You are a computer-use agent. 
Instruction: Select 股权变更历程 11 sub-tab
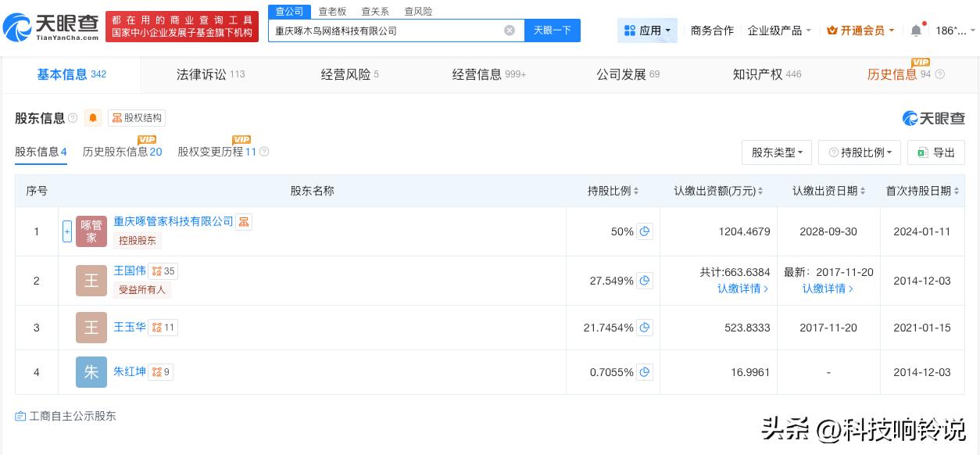217,152
